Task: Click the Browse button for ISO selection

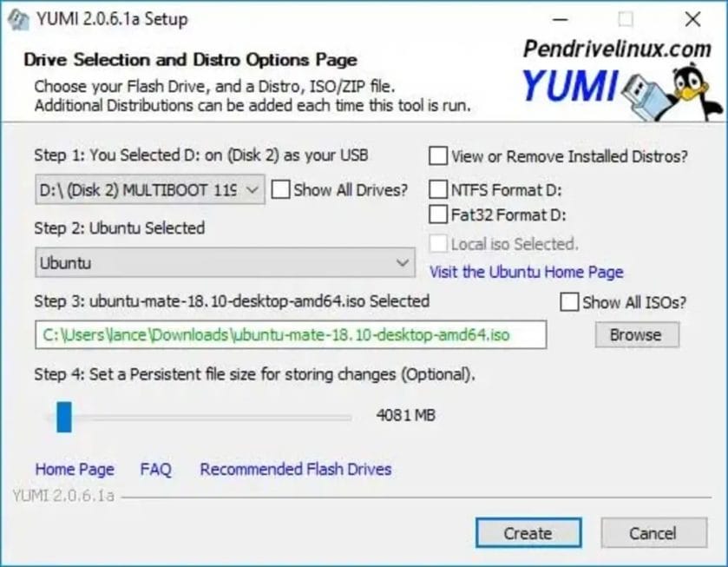Action: tap(636, 335)
